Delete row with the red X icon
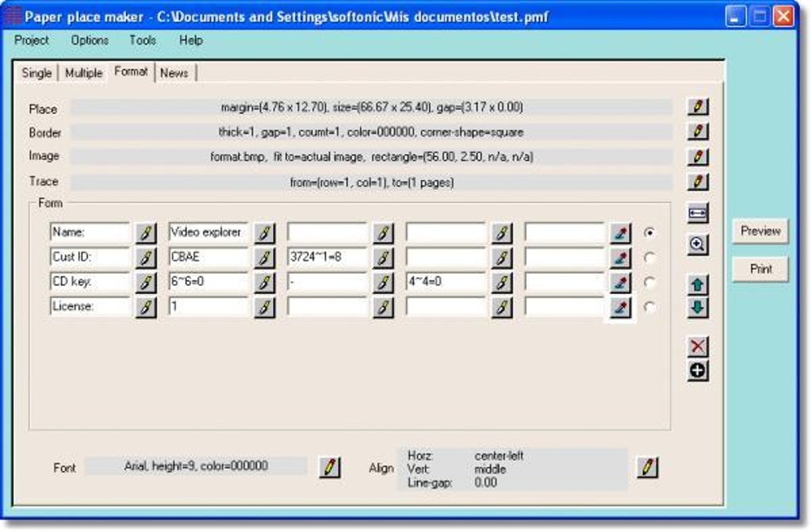 (697, 346)
